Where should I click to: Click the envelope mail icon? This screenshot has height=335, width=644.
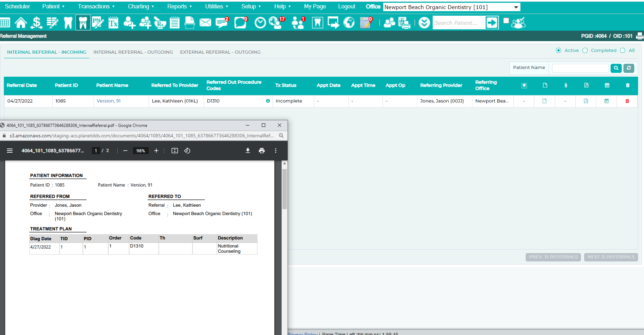tap(205, 23)
